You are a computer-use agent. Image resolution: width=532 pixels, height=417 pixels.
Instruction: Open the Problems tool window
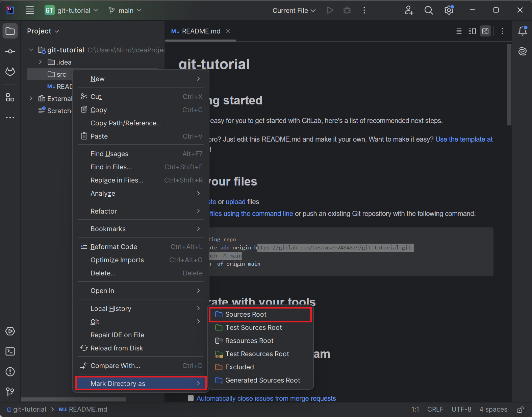(10, 372)
